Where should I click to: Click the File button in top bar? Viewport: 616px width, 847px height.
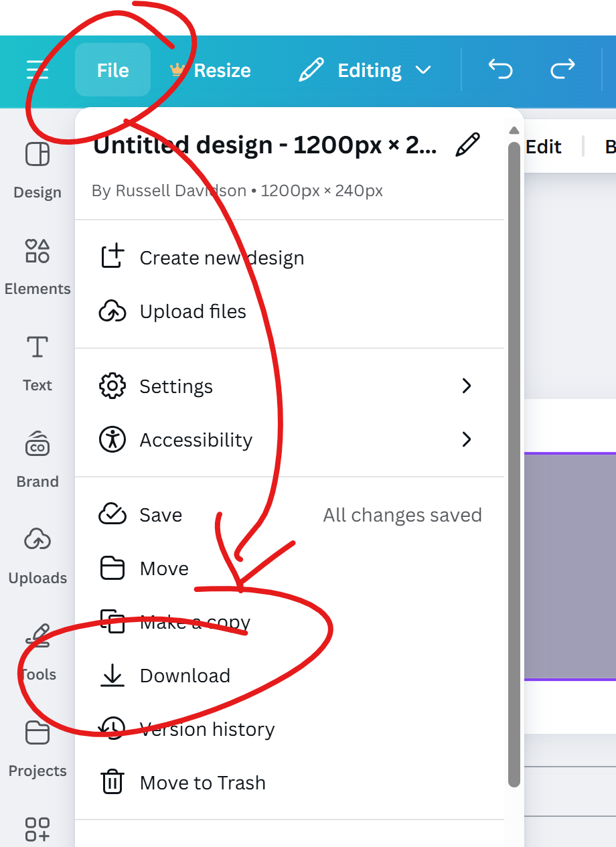pyautogui.click(x=112, y=70)
